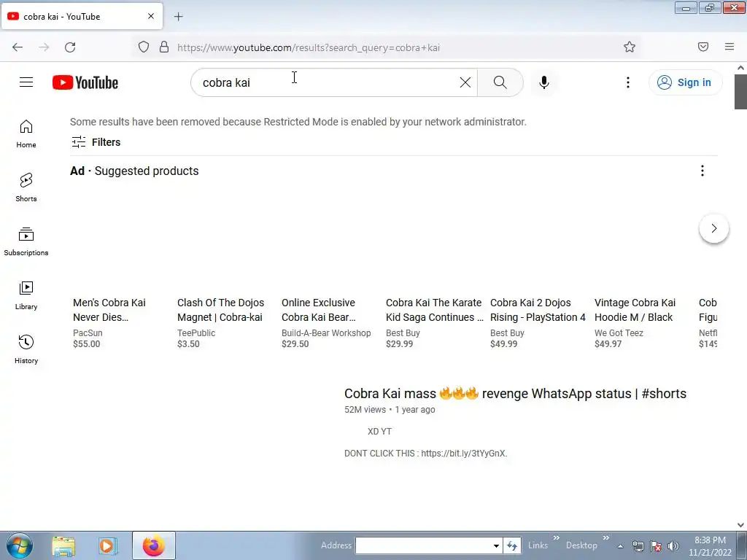Screen dimensions: 747x560
Task: Click the 52M views text
Action: tap(365, 410)
